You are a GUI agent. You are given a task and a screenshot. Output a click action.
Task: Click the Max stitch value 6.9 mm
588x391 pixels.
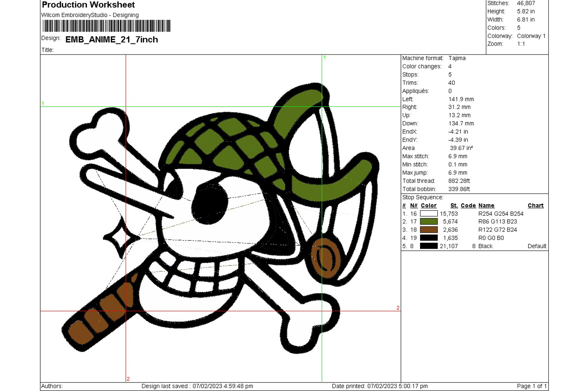[x=458, y=156]
